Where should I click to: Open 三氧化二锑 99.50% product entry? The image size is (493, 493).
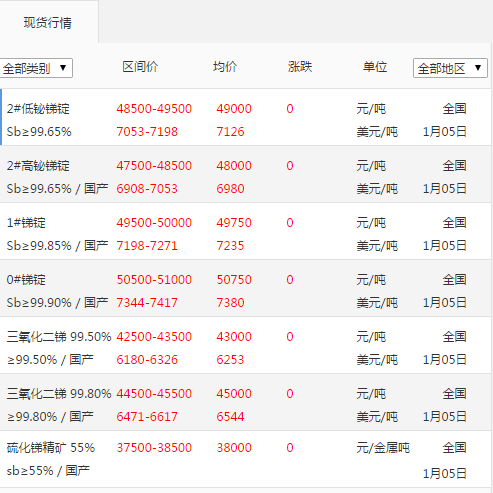(59, 337)
